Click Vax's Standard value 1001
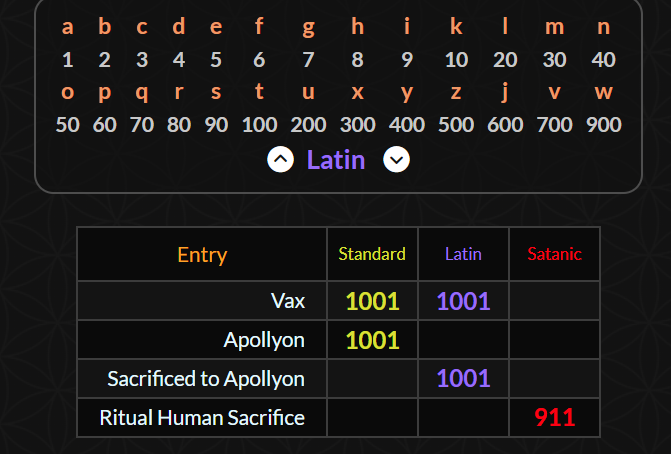The image size is (671, 454). pyautogui.click(x=372, y=301)
